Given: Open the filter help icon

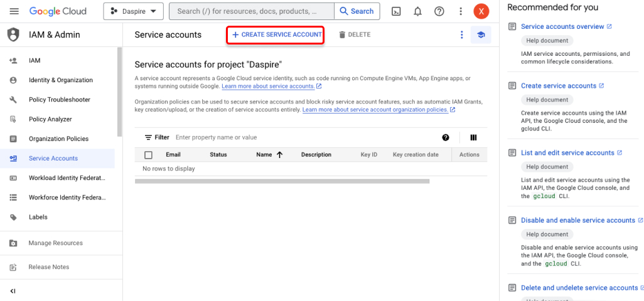Looking at the screenshot, I should (446, 138).
